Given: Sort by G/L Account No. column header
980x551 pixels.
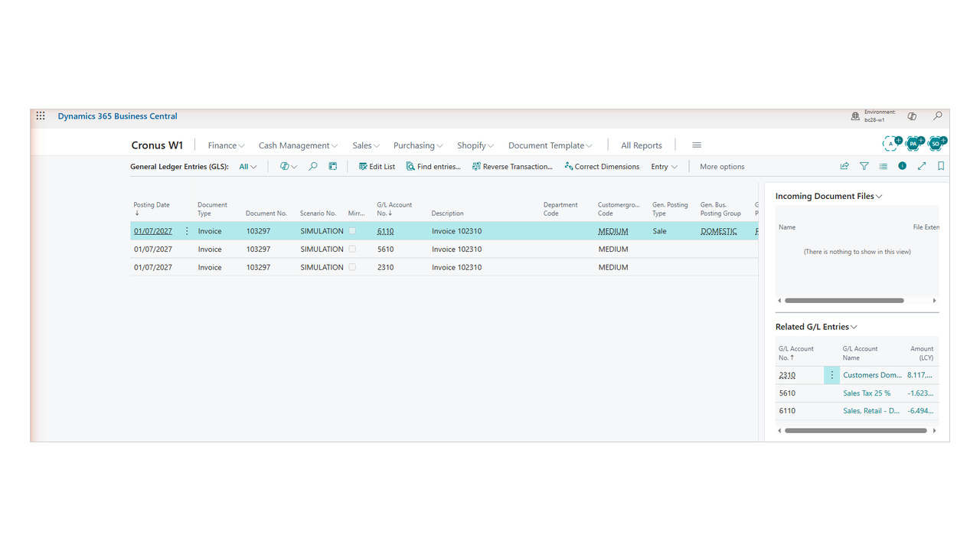Looking at the screenshot, I should coord(394,209).
